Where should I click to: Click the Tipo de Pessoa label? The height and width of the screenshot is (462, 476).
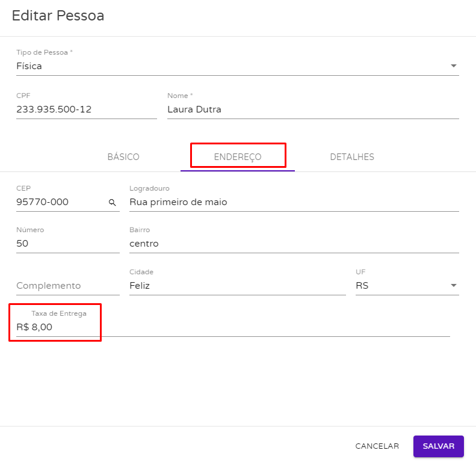coord(45,52)
